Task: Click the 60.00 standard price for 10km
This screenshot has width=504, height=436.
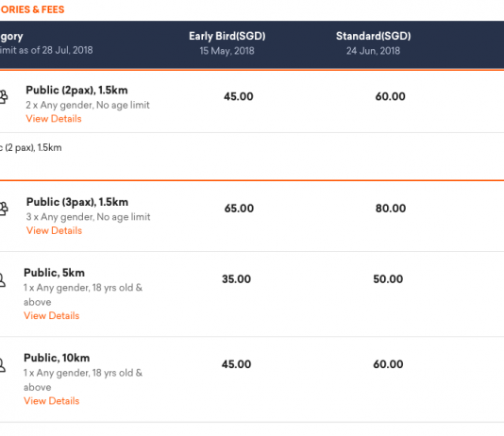Action: pos(388,364)
